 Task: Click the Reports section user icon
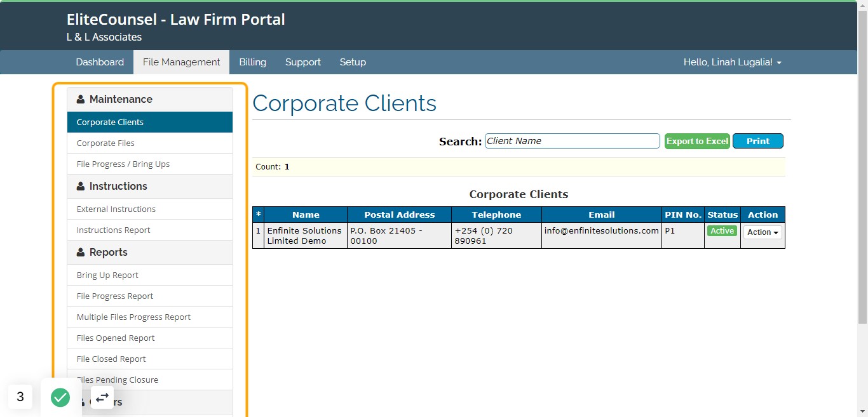pos(81,253)
